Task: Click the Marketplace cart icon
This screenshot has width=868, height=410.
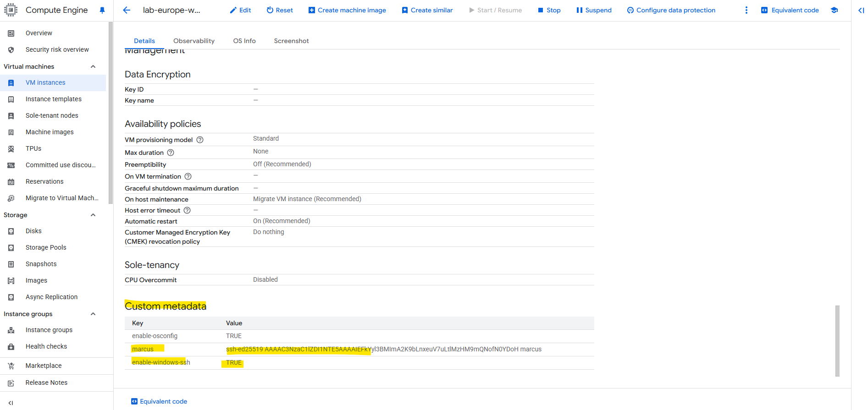Action: [11, 366]
